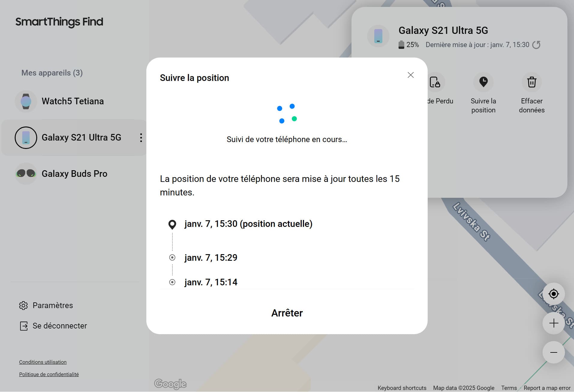The width and height of the screenshot is (574, 392).
Task: Click the Mes appareils (3) heading
Action: (x=52, y=73)
